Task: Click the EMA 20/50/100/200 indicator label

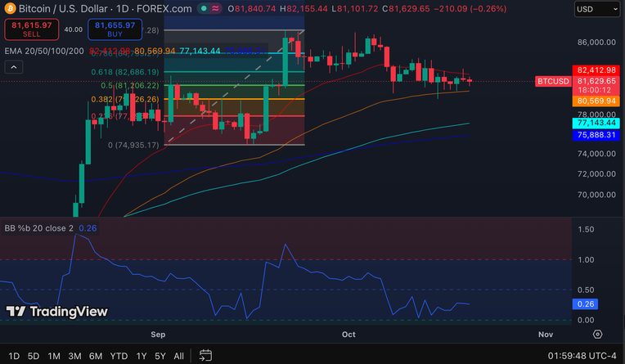Action: 44,51
